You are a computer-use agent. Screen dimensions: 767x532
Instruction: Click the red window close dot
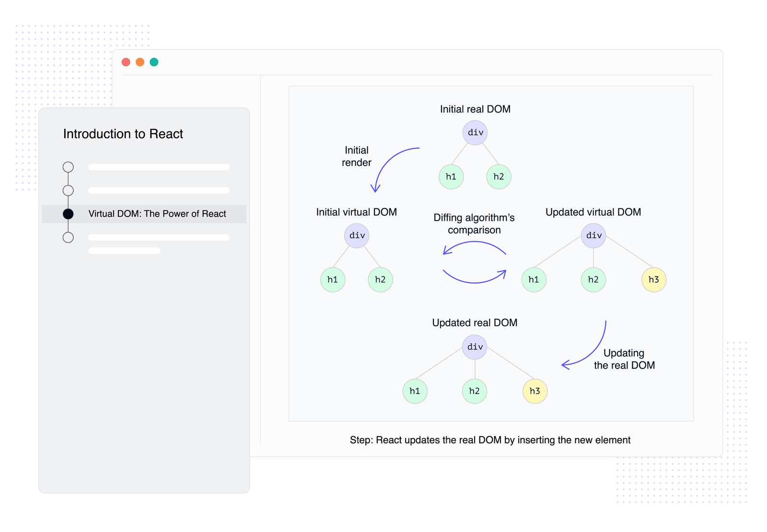pyautogui.click(x=126, y=62)
